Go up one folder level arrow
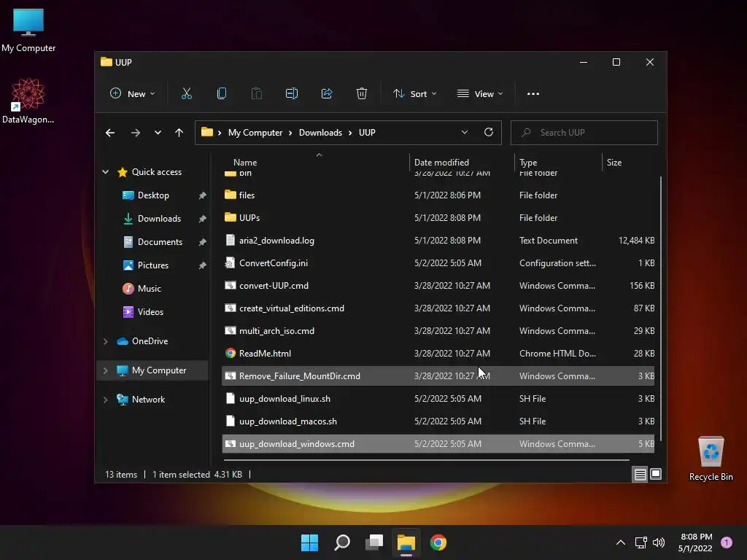Image resolution: width=747 pixels, height=560 pixels. 179,133
